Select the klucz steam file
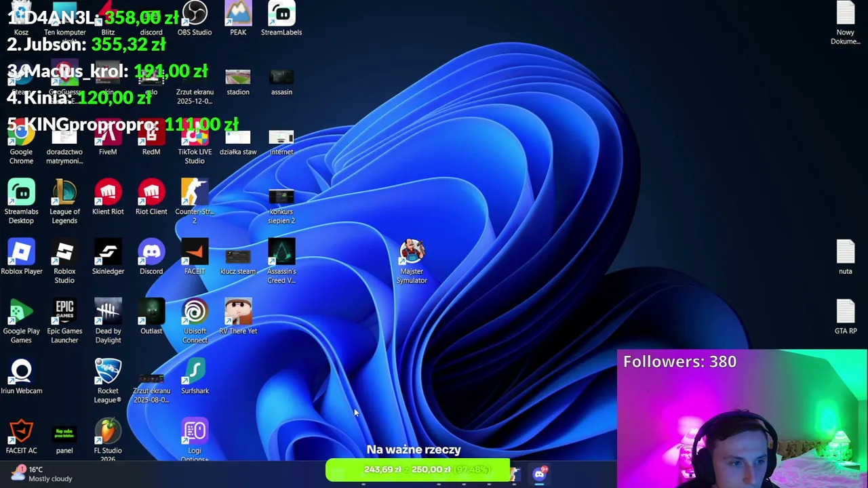868x488 pixels. pyautogui.click(x=238, y=261)
